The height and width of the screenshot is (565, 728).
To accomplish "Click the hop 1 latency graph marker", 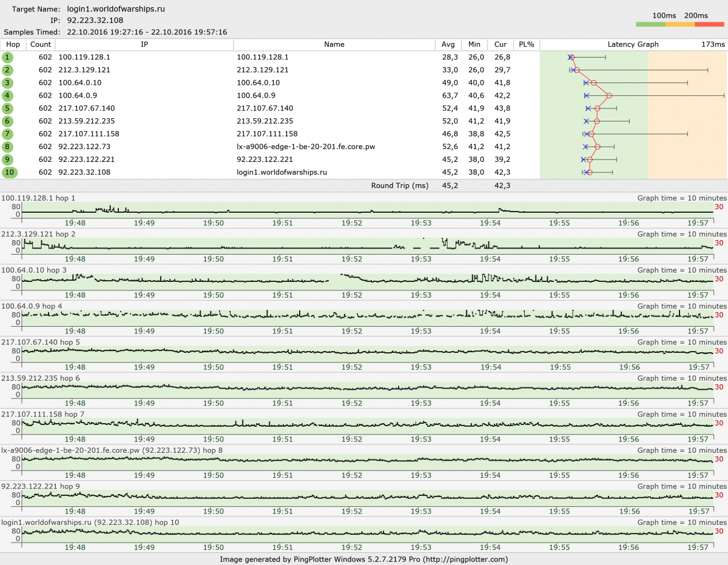I will (x=571, y=57).
